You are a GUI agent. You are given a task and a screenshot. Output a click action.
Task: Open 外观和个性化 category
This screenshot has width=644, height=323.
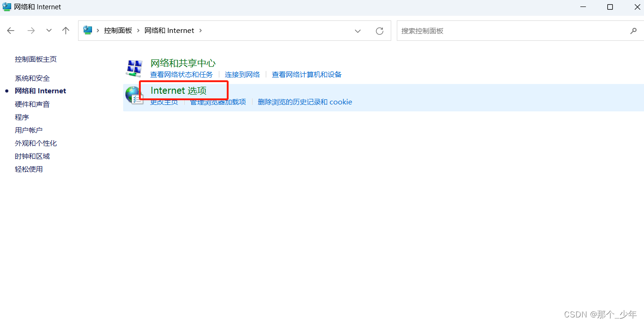coord(36,143)
